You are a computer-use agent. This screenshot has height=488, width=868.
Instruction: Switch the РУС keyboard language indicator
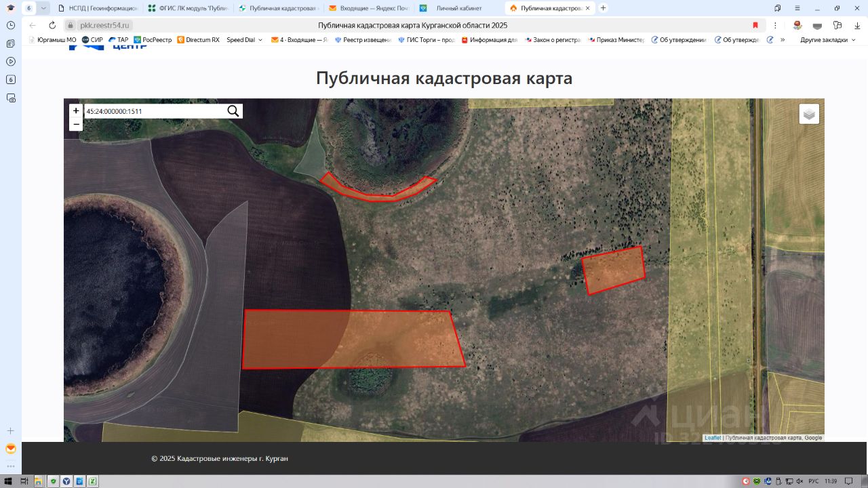(x=814, y=481)
